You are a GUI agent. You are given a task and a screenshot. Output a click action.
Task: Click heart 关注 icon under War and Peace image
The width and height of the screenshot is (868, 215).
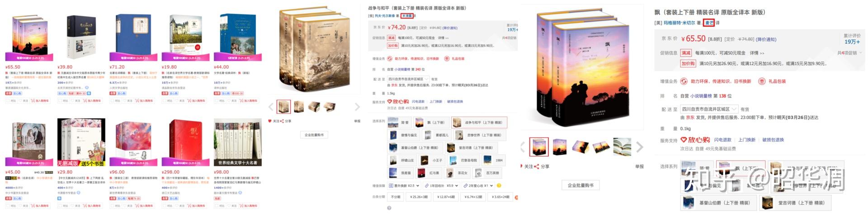click(270, 121)
